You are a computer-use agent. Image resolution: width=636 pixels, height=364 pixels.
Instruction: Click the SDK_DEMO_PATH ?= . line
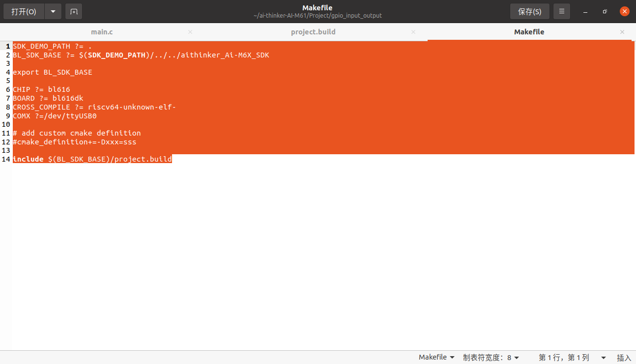52,46
